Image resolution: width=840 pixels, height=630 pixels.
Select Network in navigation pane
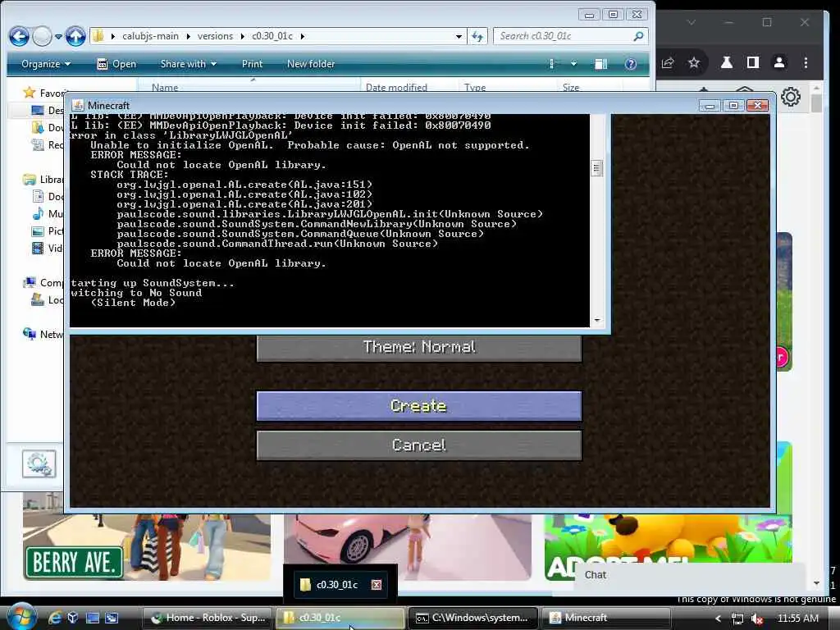click(43, 335)
